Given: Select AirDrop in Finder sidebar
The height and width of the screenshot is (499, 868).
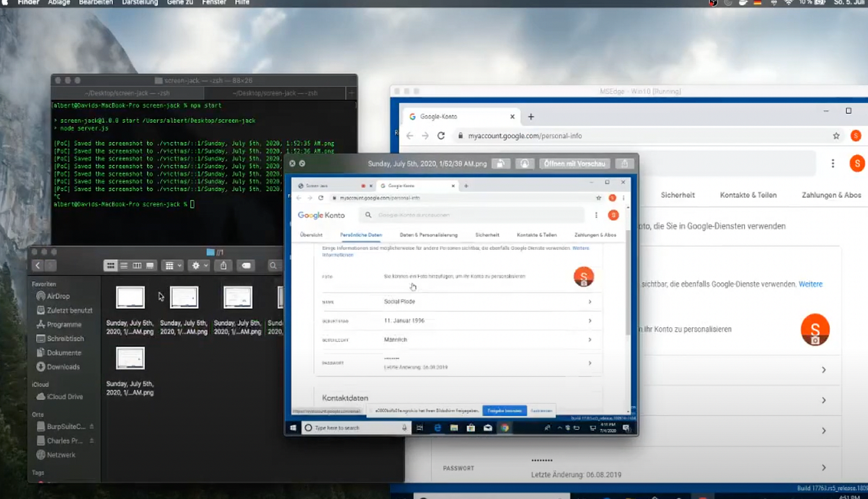Looking at the screenshot, I should tap(54, 296).
